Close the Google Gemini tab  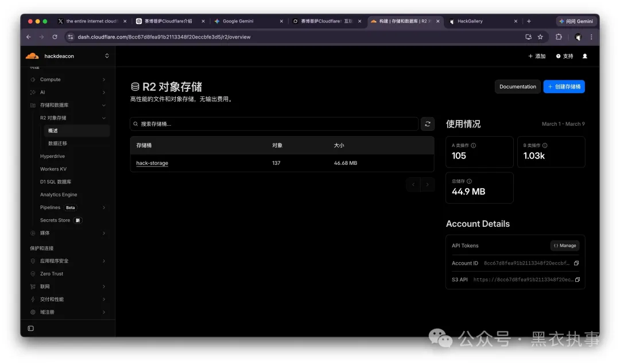pos(281,21)
